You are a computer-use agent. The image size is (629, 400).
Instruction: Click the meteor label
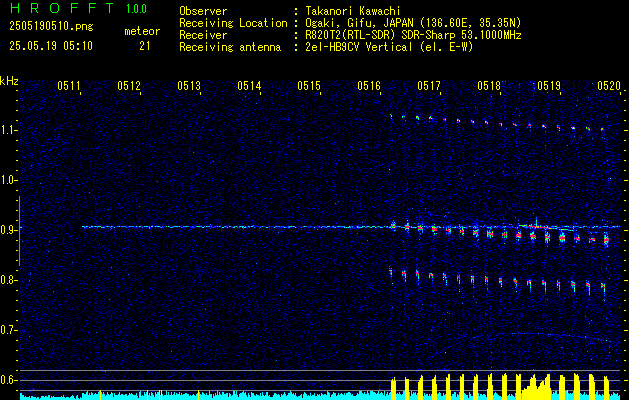pos(142,31)
